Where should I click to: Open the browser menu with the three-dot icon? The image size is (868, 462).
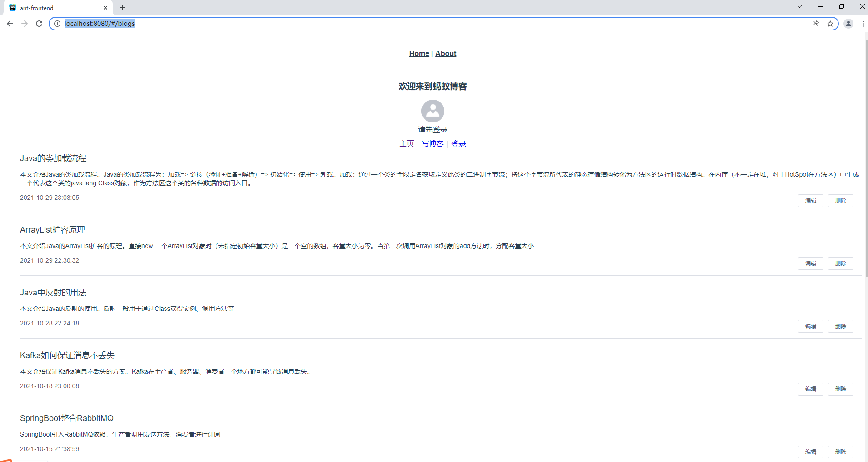[863, 23]
